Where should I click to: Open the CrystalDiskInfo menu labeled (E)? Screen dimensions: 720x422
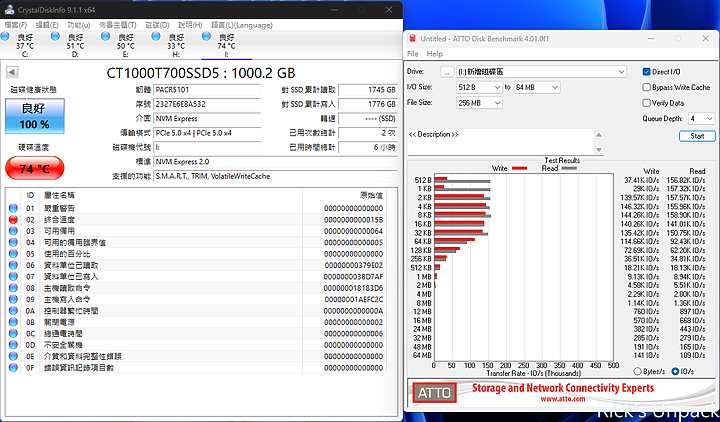click(x=47, y=25)
